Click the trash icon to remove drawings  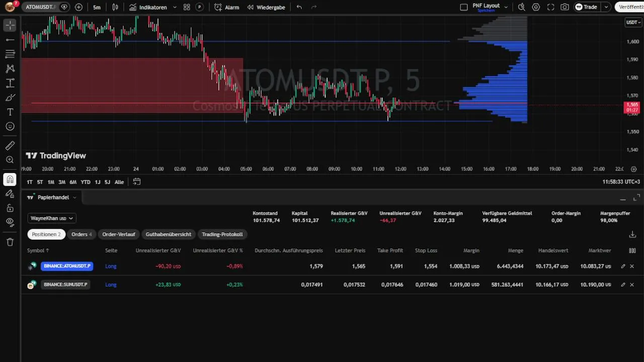tap(10, 242)
